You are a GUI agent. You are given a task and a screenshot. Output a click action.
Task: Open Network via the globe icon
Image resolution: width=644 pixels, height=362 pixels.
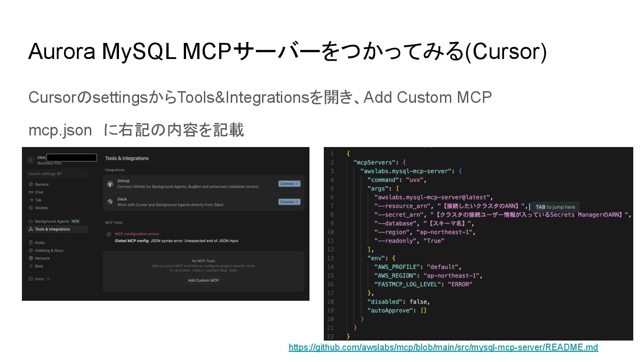tap(30, 258)
